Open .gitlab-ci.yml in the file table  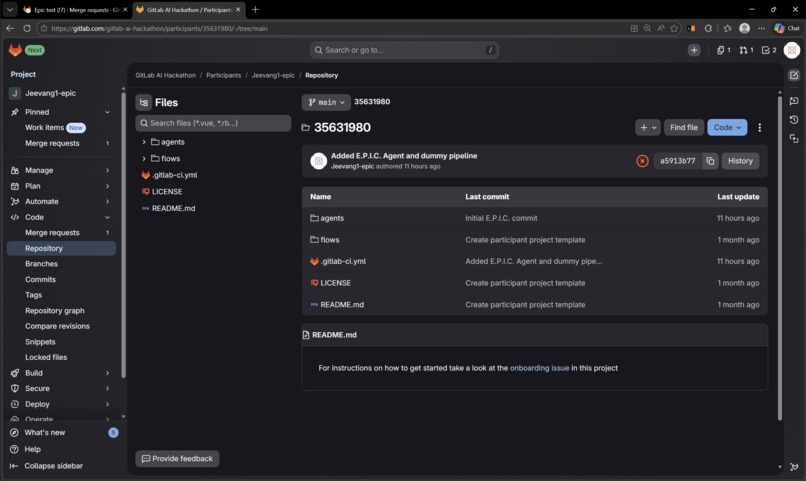tap(343, 262)
